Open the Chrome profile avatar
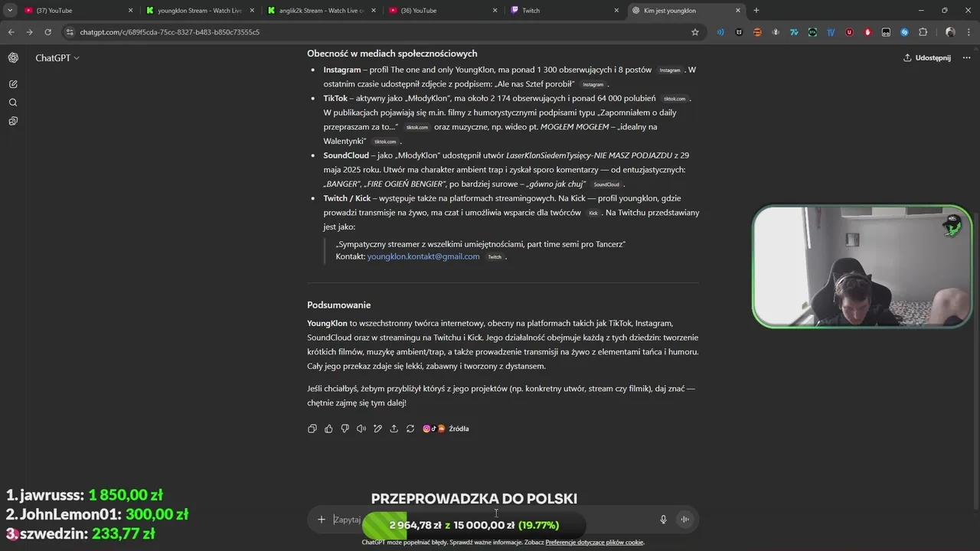This screenshot has width=980, height=551. 950,32
